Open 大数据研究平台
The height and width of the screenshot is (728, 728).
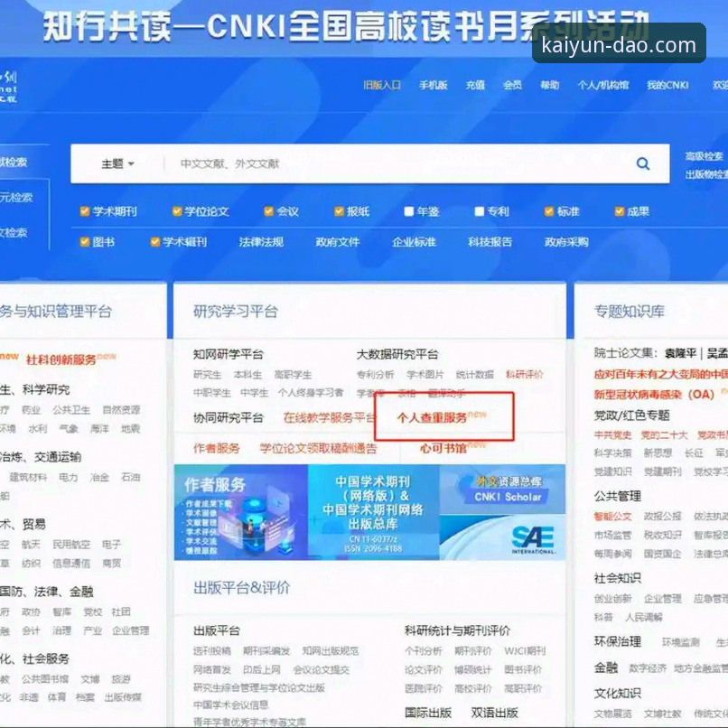click(397, 354)
